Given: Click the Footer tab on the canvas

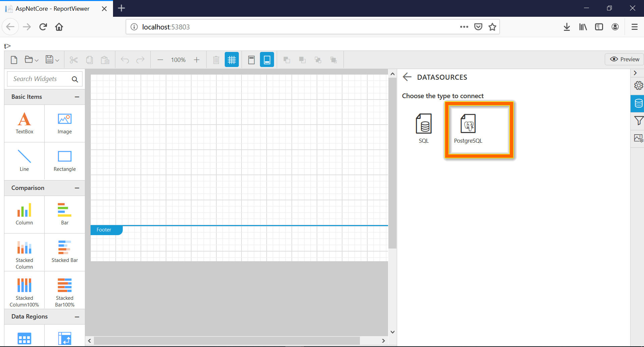Looking at the screenshot, I should click(104, 230).
